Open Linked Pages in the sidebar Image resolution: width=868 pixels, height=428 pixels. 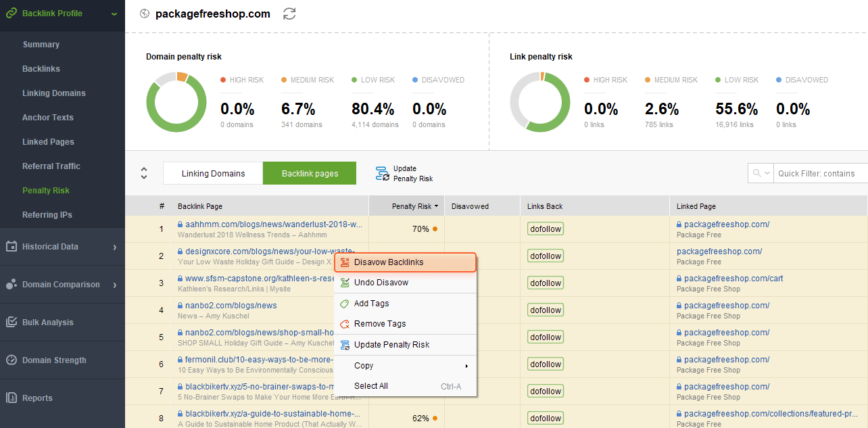tap(49, 142)
